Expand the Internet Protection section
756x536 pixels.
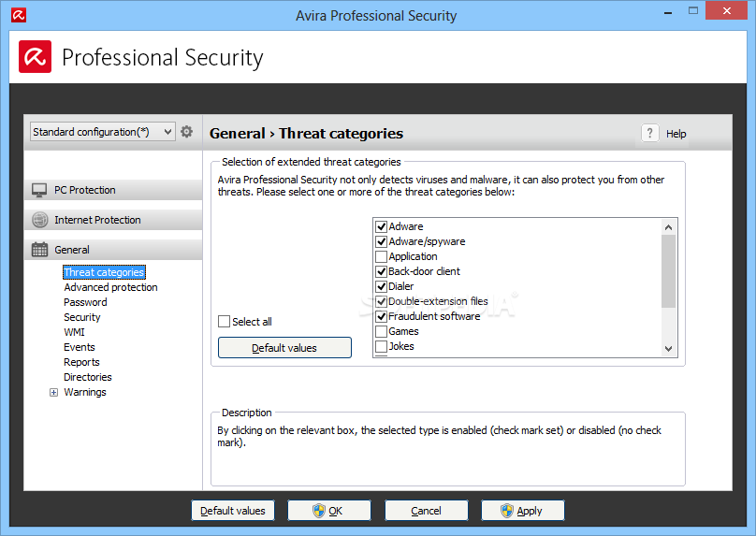coord(113,220)
